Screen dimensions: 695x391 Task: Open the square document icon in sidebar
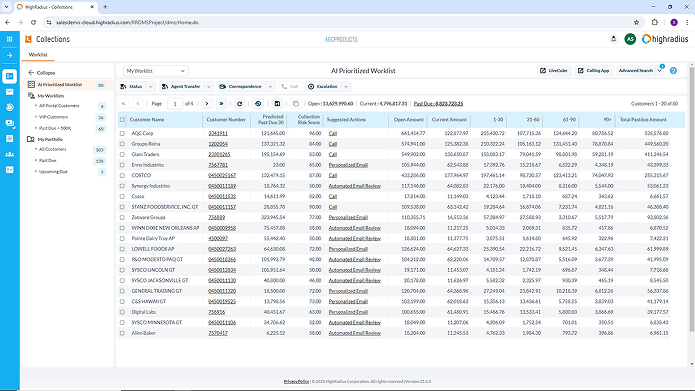point(9,139)
